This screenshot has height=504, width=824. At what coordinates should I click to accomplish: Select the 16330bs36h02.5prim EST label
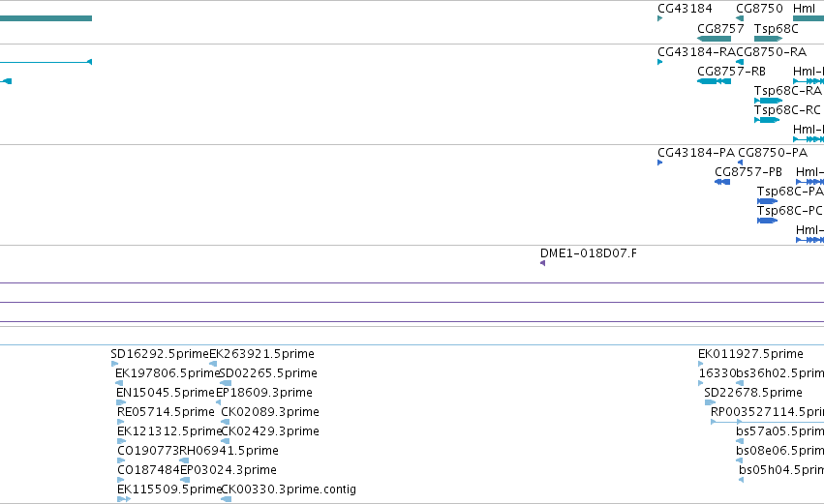pyautogui.click(x=761, y=373)
